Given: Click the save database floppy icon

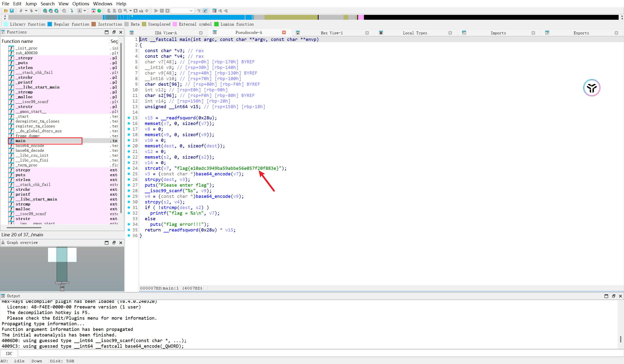Looking at the screenshot, I should point(12,11).
